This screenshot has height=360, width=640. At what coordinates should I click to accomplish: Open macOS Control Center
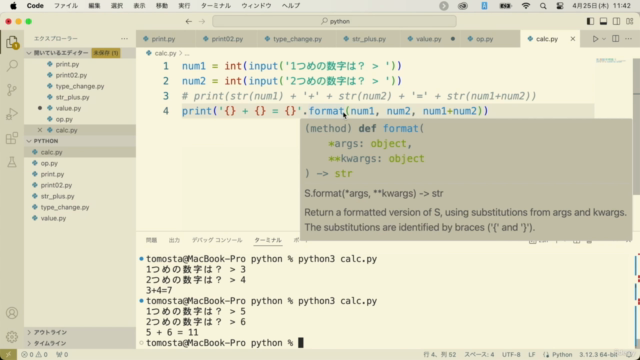tap(560, 6)
